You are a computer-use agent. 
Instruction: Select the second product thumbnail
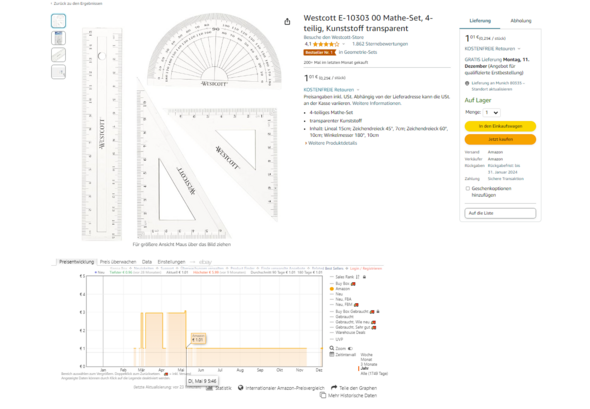(58, 38)
